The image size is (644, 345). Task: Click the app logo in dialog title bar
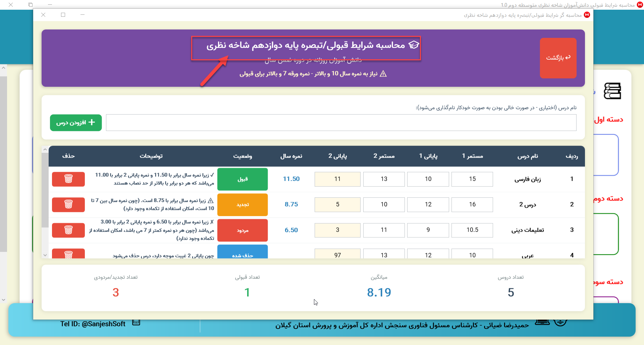(x=587, y=15)
